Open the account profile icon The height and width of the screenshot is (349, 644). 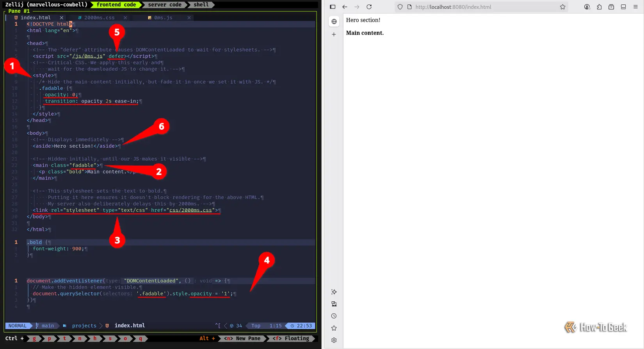(587, 7)
